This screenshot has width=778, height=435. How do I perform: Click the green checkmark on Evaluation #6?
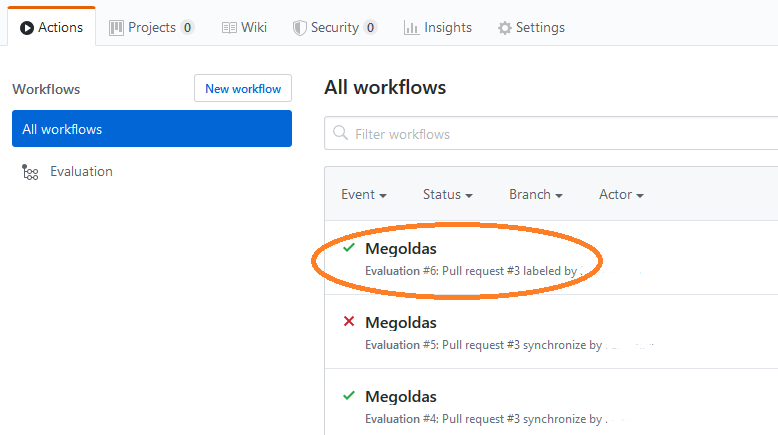coord(349,248)
